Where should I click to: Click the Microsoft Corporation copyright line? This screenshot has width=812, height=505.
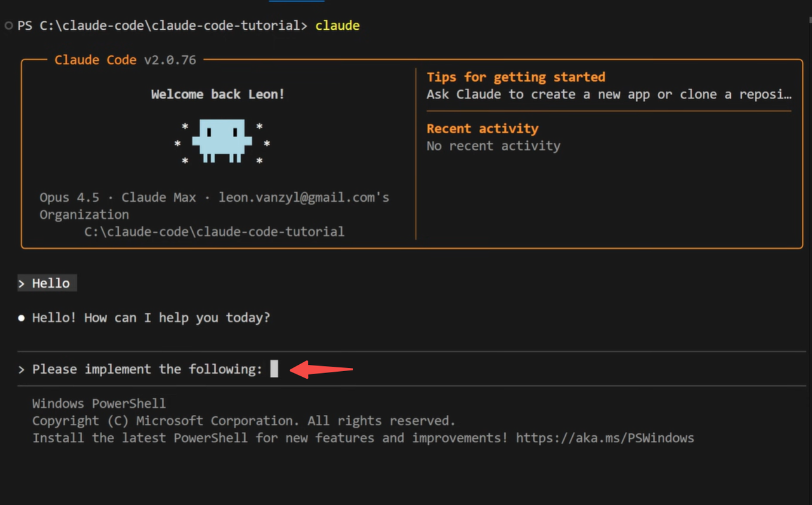click(244, 421)
